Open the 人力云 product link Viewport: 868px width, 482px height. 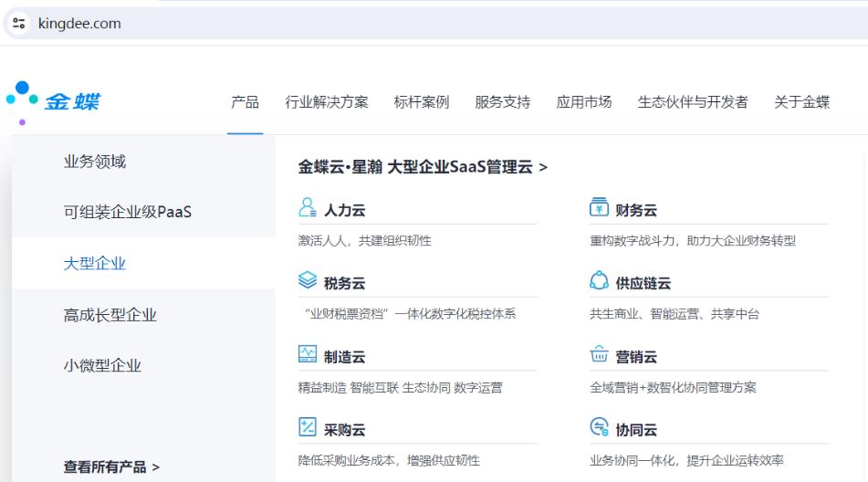pyautogui.click(x=344, y=210)
